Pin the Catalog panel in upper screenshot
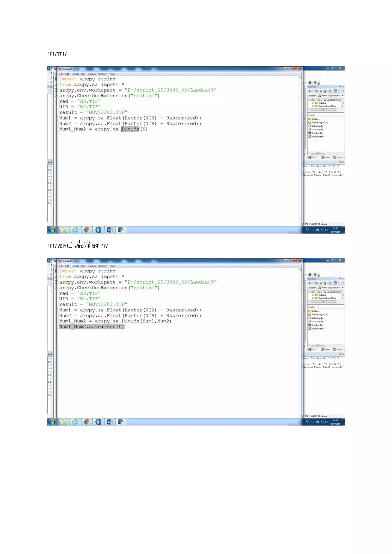 click(340, 87)
